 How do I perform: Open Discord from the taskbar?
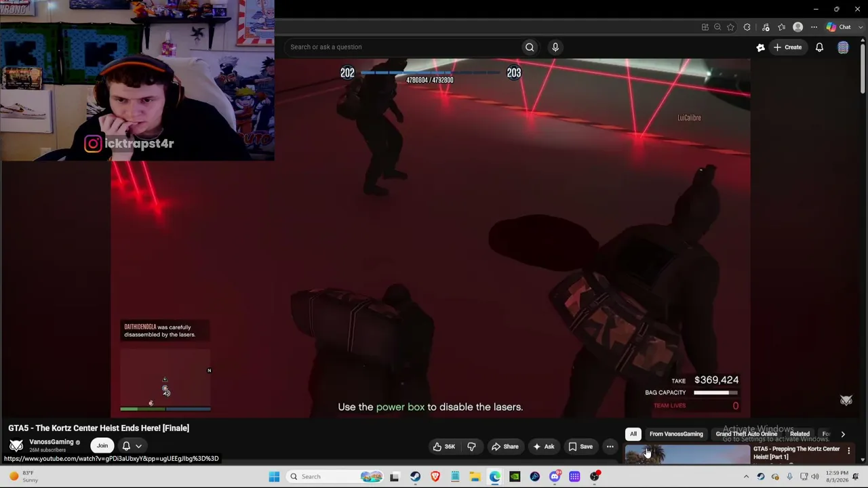click(x=555, y=476)
